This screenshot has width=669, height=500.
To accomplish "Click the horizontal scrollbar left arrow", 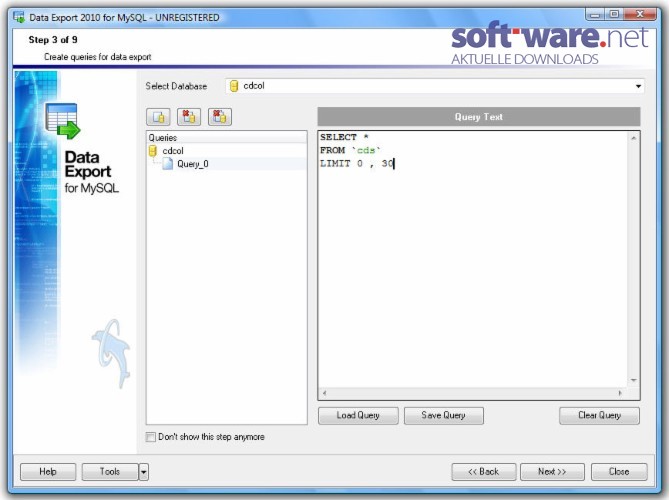I will [x=324, y=393].
